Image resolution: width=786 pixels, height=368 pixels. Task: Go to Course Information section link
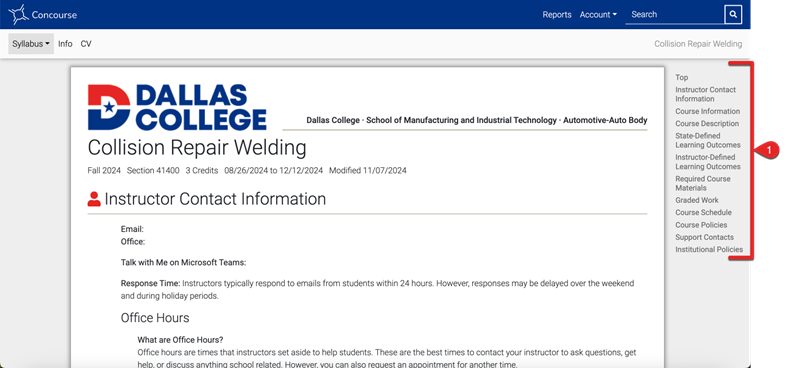coord(707,111)
